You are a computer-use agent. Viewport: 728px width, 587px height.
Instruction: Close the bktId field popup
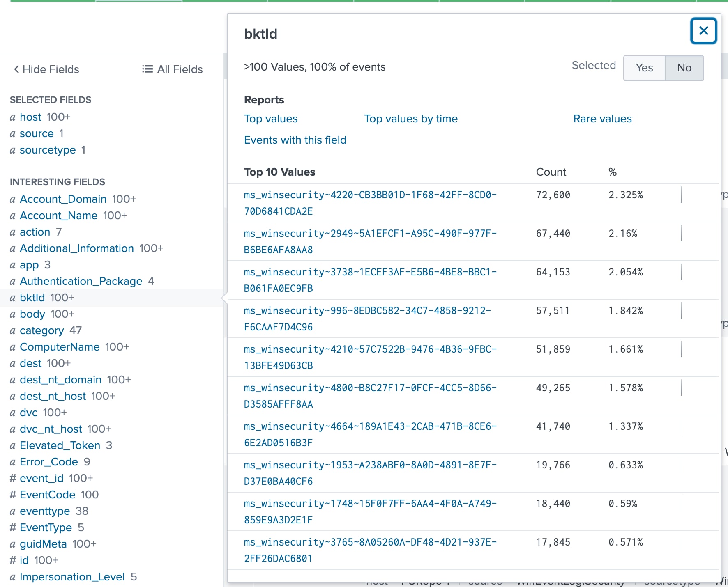click(703, 31)
